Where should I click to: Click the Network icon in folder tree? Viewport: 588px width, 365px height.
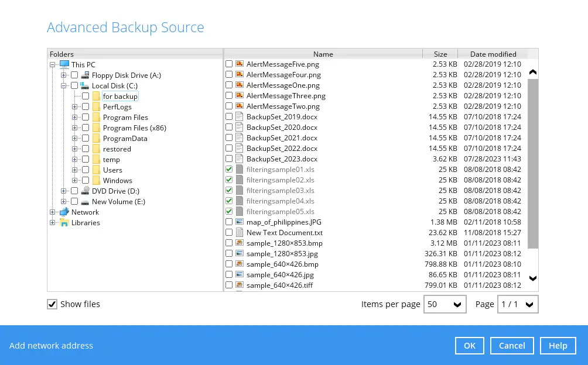(x=64, y=212)
